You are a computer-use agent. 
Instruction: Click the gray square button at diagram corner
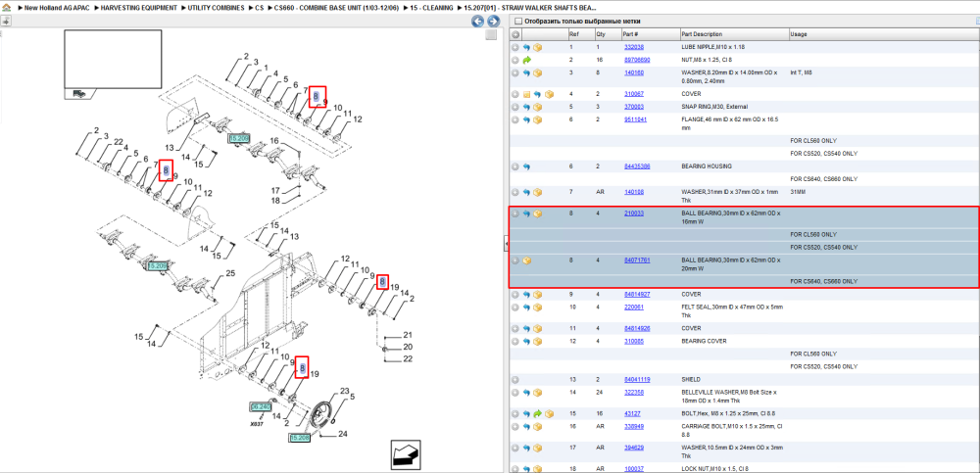point(492,35)
